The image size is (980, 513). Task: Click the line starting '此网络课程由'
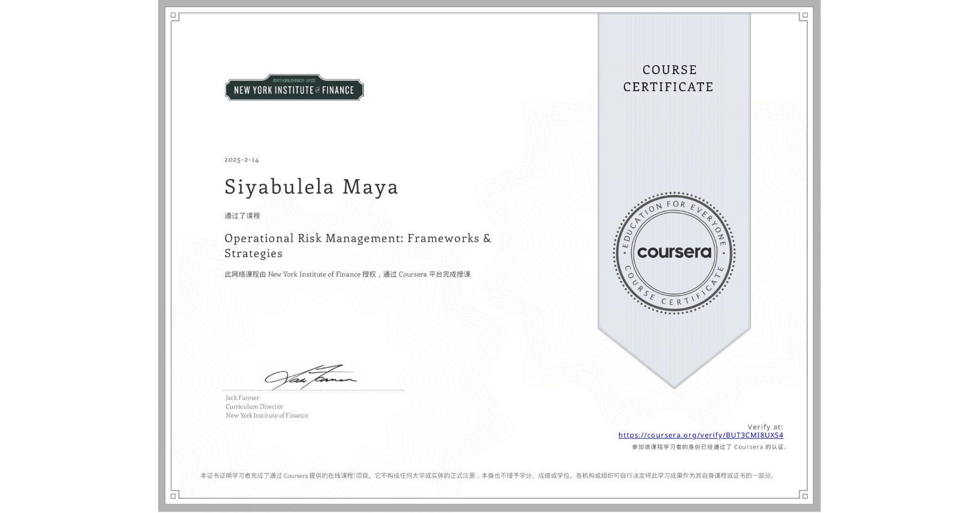tap(347, 274)
